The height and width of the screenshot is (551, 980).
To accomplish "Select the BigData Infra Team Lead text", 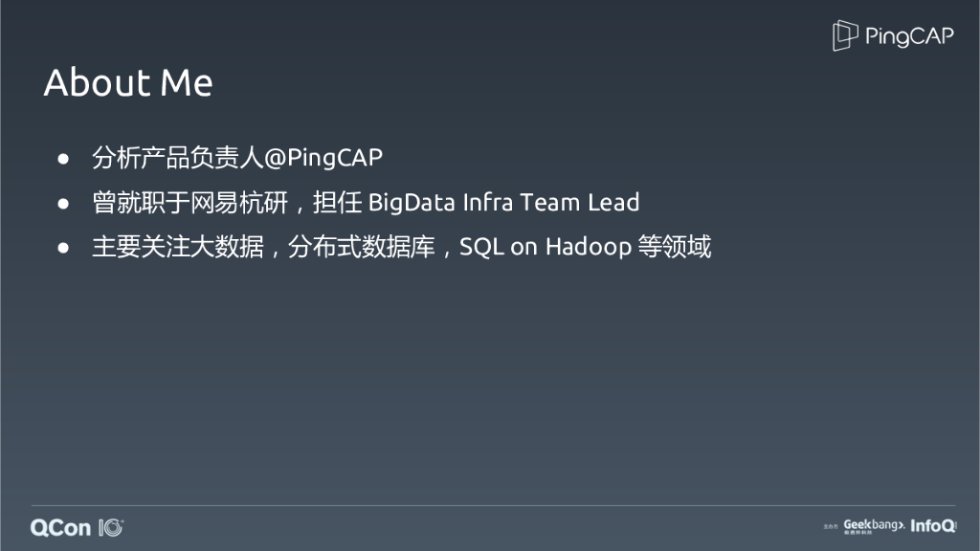I will coord(503,203).
